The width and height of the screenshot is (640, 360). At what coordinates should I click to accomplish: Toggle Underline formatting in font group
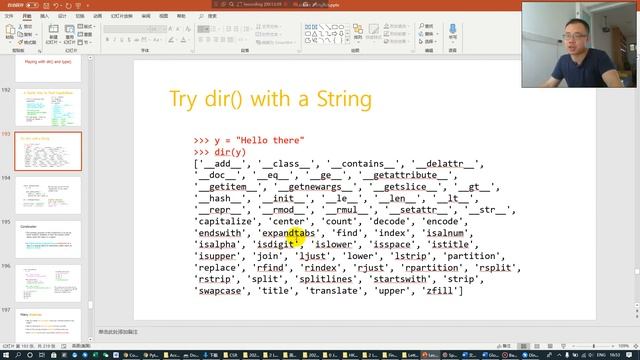pos(122,40)
